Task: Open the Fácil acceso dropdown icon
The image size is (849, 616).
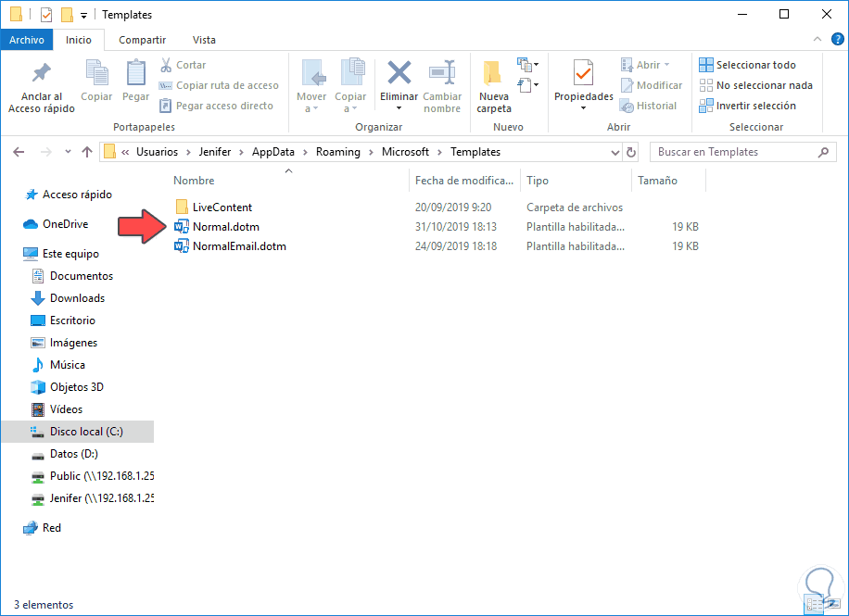Action: [528, 85]
